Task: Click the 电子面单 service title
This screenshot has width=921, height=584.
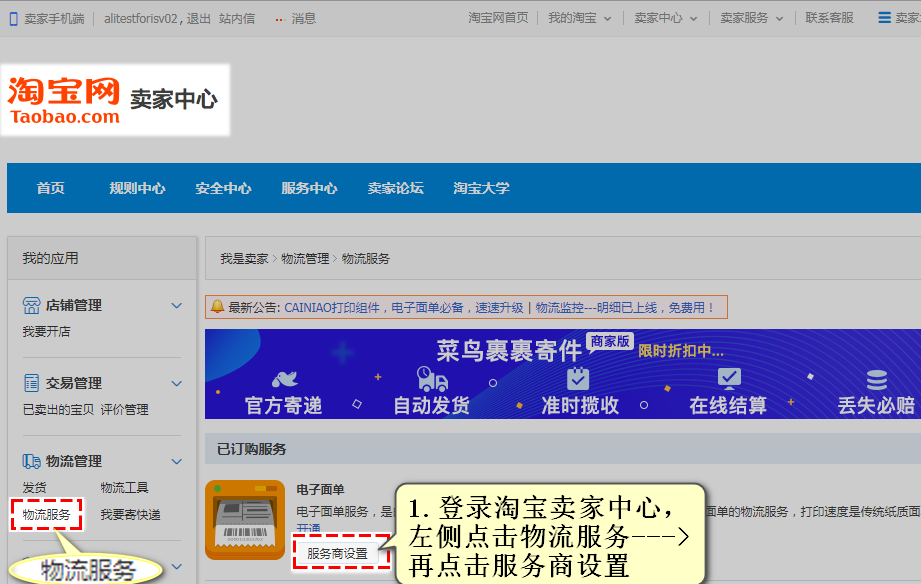Action: click(x=320, y=489)
